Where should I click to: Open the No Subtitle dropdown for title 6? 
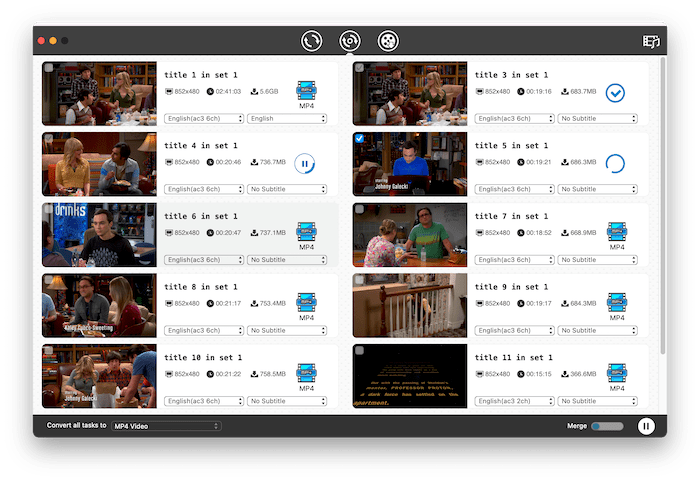coord(288,259)
